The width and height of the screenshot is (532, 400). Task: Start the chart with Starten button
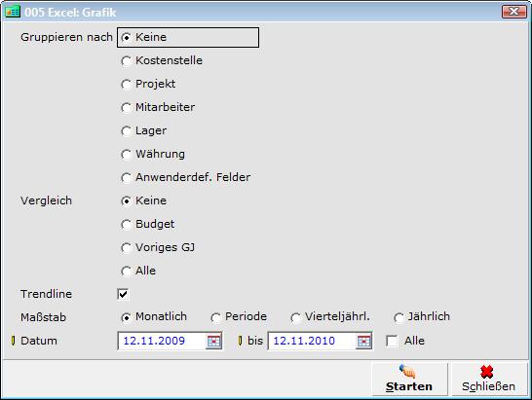(409, 379)
